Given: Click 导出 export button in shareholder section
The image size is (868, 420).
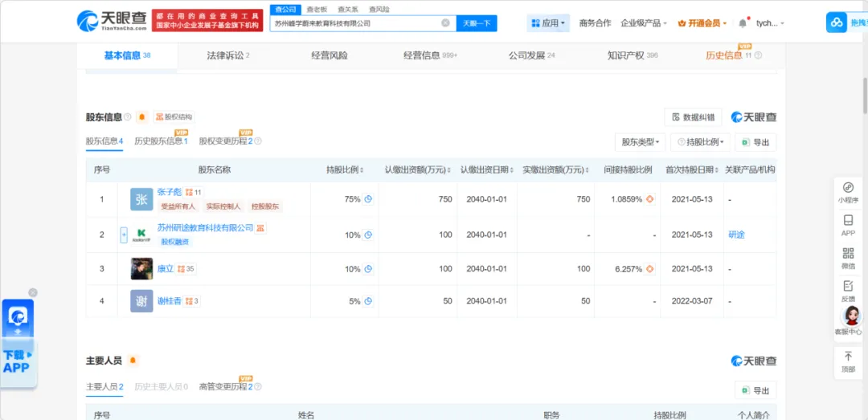Looking at the screenshot, I should (755, 142).
